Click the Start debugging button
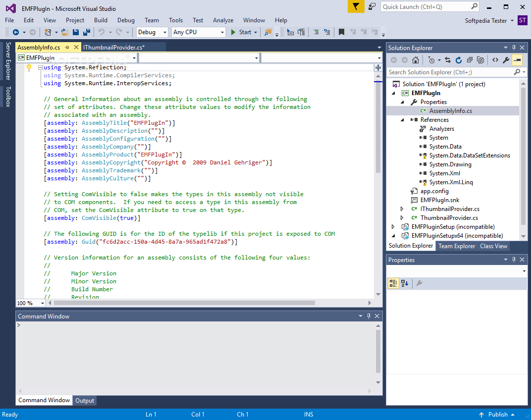 (x=241, y=32)
